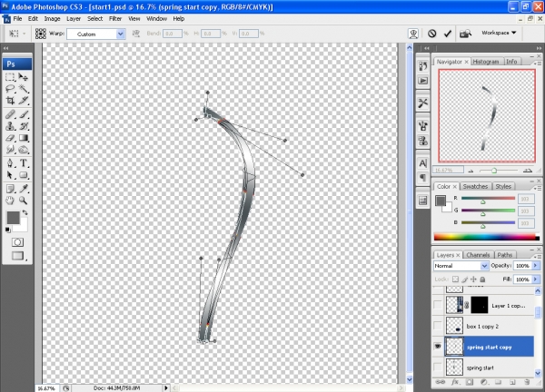Screen dimensions: 545x392
Task: Toggle lock transparent pixels
Action: pos(455,279)
